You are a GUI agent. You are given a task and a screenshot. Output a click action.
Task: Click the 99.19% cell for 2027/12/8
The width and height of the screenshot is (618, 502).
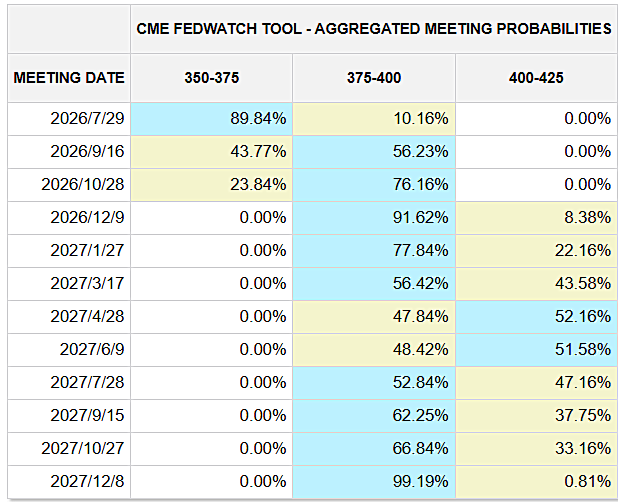374,482
